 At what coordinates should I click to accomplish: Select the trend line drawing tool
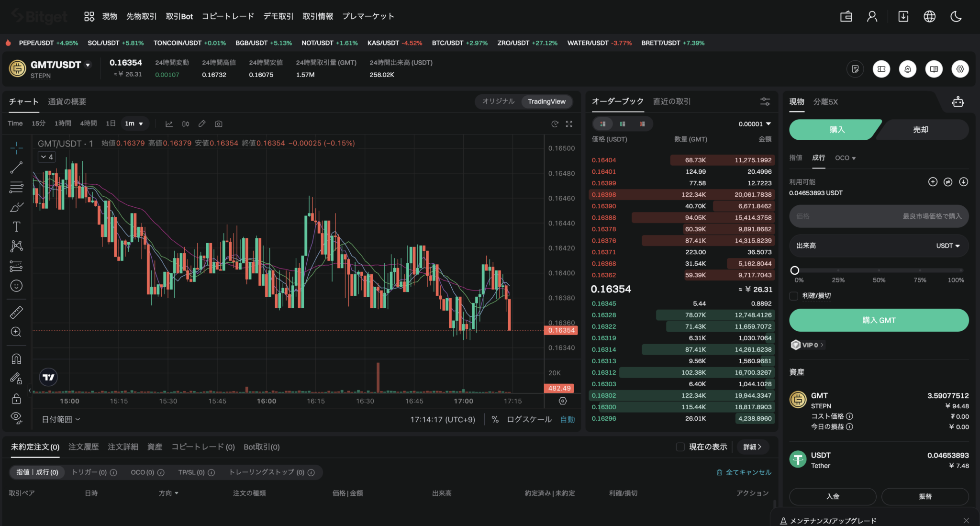16,168
